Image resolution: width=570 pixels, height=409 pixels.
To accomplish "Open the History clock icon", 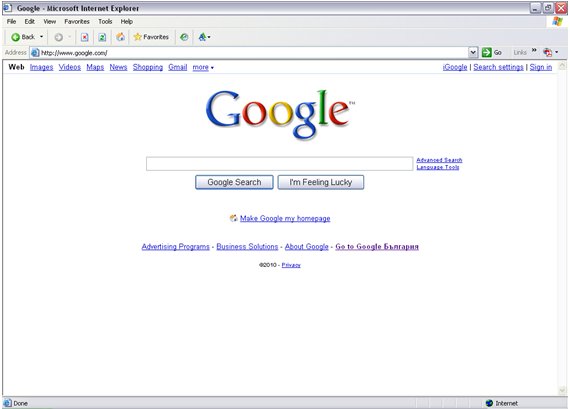I will click(x=184, y=37).
